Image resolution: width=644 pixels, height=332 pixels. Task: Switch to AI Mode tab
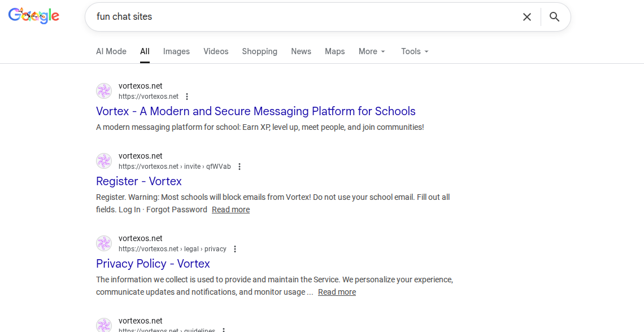(111, 51)
